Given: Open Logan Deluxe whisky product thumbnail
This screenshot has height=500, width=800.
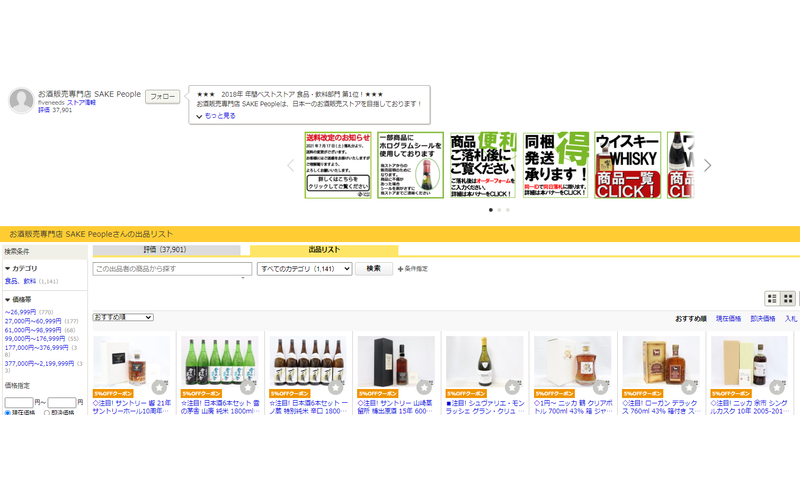Looking at the screenshot, I should pyautogui.click(x=661, y=362).
